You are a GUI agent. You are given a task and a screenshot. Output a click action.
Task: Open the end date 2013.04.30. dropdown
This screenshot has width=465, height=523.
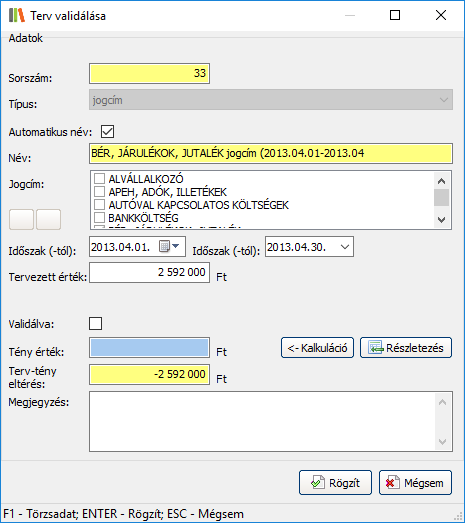point(345,247)
